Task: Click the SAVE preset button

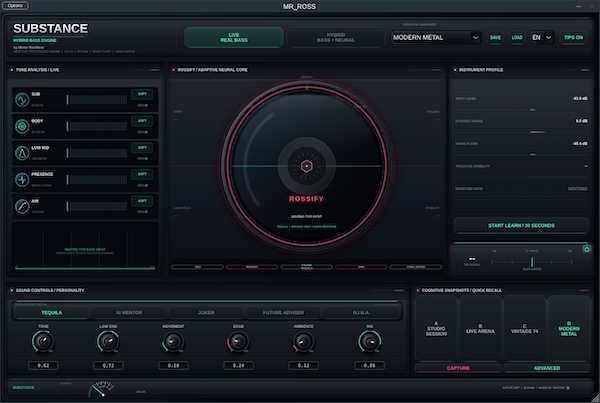Action: (495, 38)
